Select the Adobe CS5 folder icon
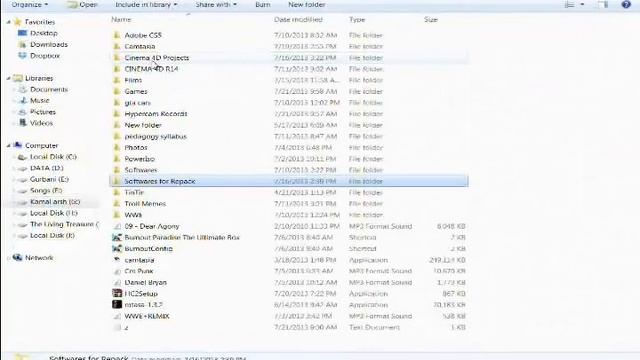The height and width of the screenshot is (360, 640). [x=117, y=35]
